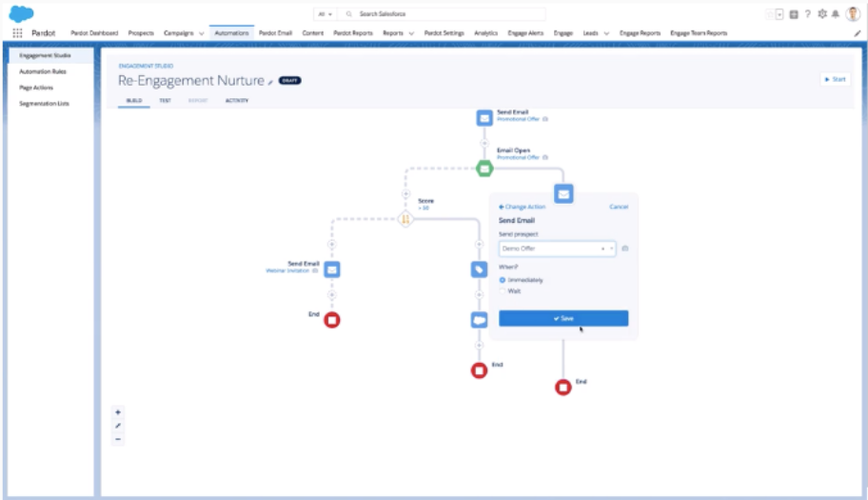Open the Pardot Reports tab
The width and height of the screenshot is (868, 500).
pyautogui.click(x=352, y=33)
